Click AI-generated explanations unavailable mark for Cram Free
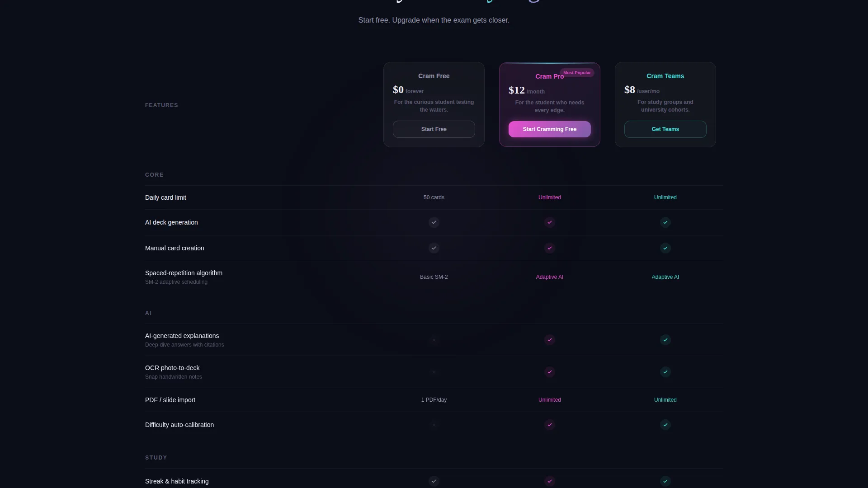Image resolution: width=868 pixels, height=488 pixels. 434,340
